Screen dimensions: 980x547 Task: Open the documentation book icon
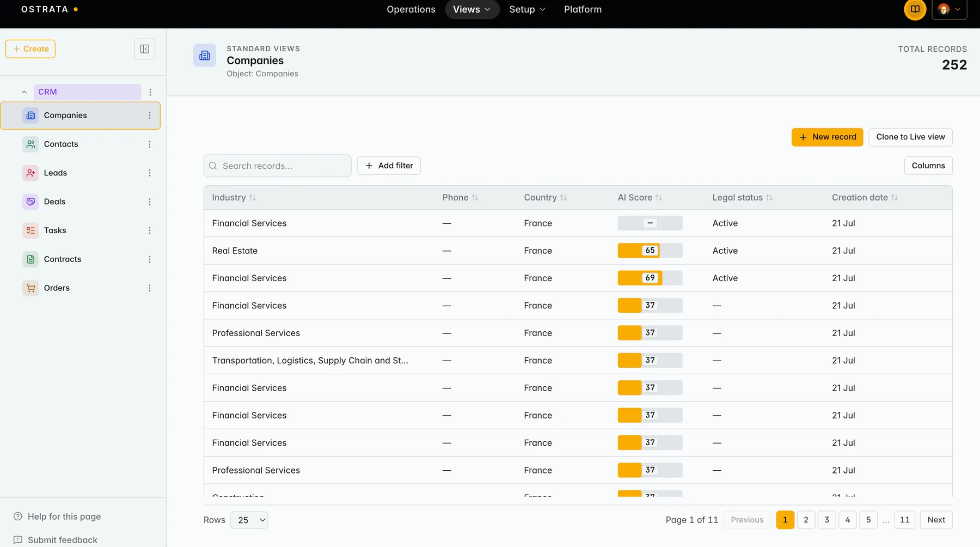(x=915, y=9)
